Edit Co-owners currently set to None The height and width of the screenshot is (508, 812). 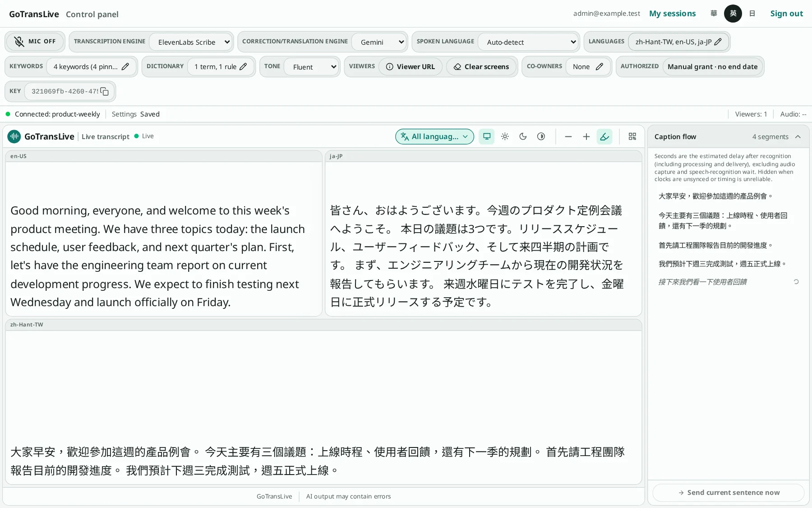[588, 66]
